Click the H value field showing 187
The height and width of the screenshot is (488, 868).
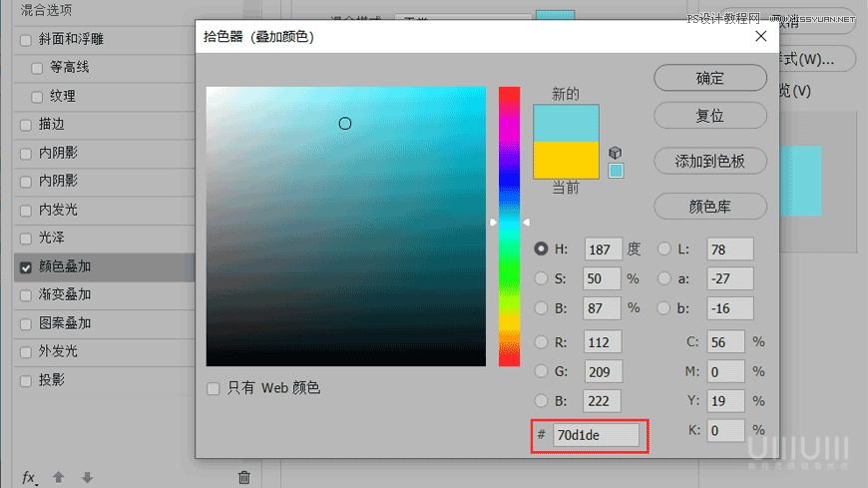click(603, 249)
